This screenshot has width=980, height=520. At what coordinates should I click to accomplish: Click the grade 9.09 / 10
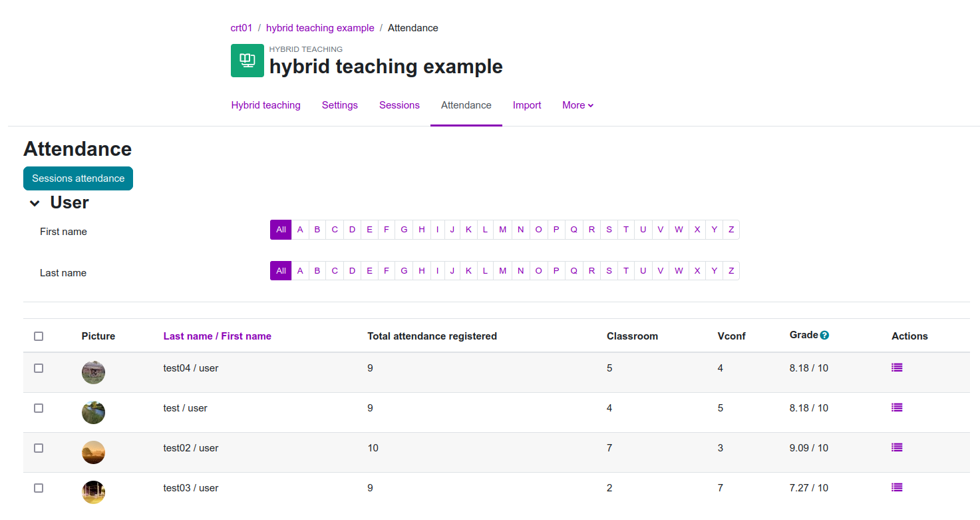[x=809, y=448]
